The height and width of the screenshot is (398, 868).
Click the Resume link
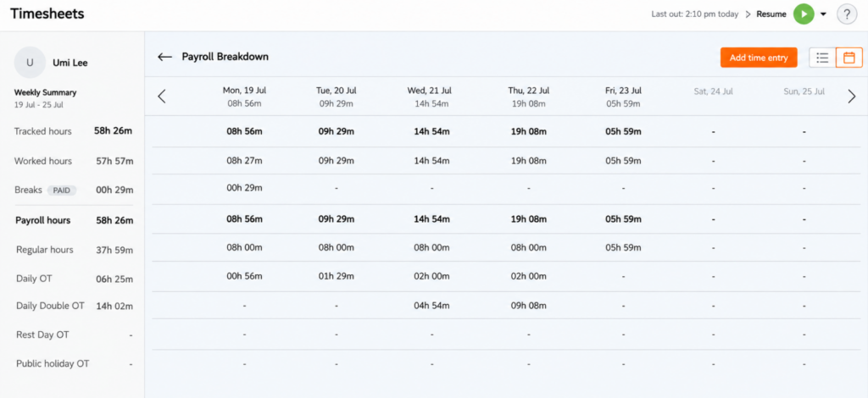pyautogui.click(x=771, y=14)
